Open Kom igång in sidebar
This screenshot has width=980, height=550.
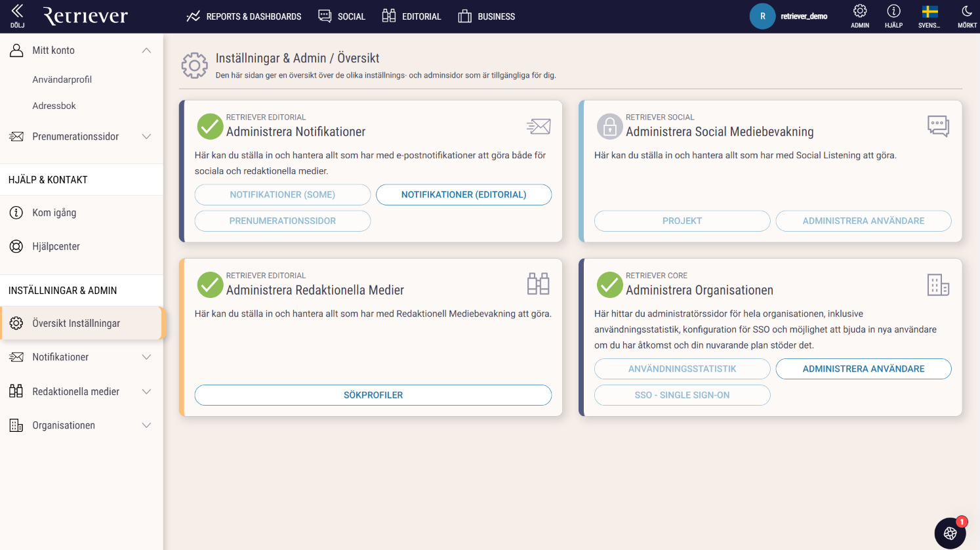54,213
